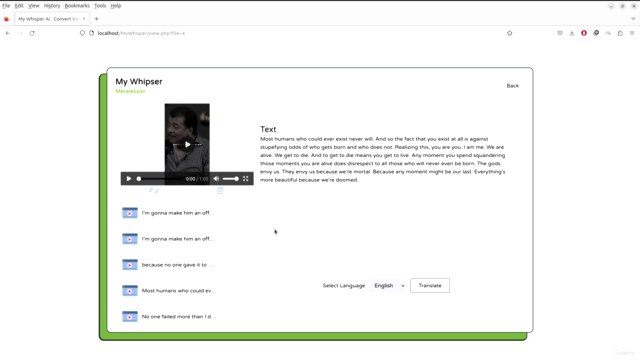Mute the video audio
The width and height of the screenshot is (640, 360).
(x=216, y=179)
